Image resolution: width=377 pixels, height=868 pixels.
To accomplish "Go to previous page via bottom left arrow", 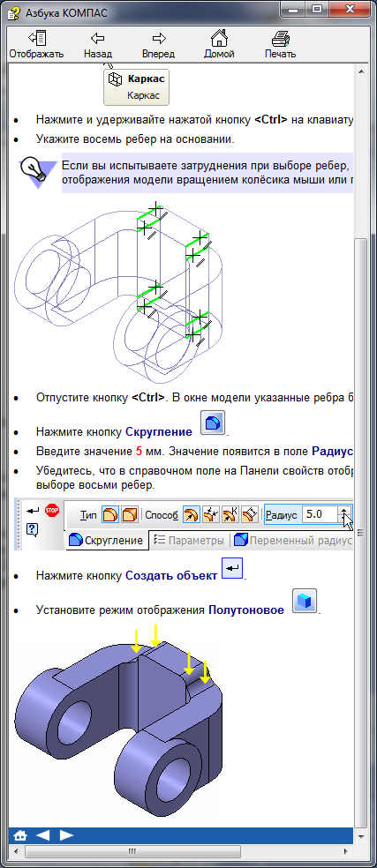I will pos(42,834).
